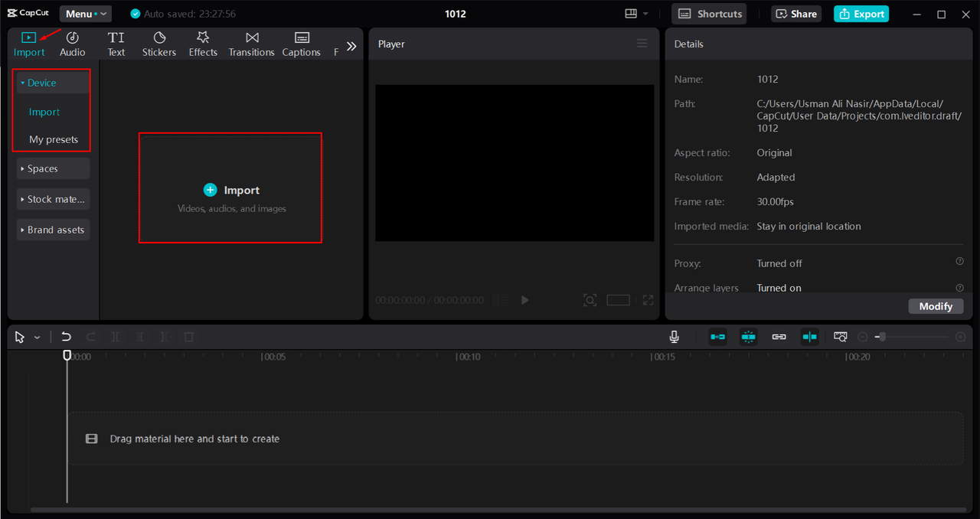Click the Split clip tool
The height and width of the screenshot is (519, 980).
click(116, 337)
